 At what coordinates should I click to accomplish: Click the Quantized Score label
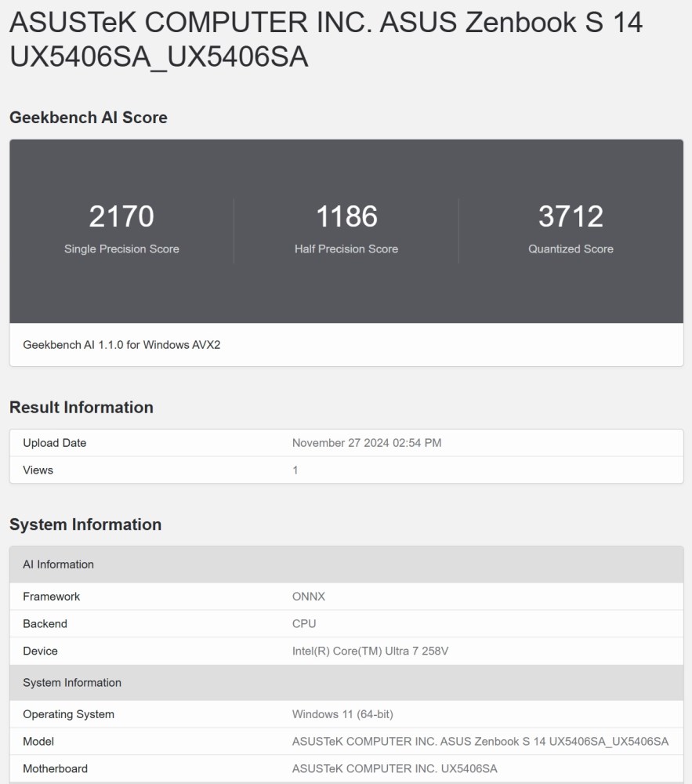coord(571,249)
